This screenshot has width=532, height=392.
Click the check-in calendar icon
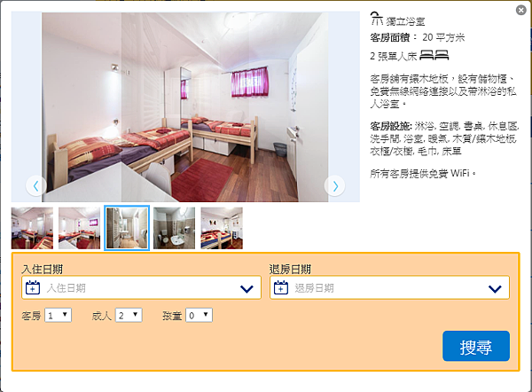(x=33, y=287)
